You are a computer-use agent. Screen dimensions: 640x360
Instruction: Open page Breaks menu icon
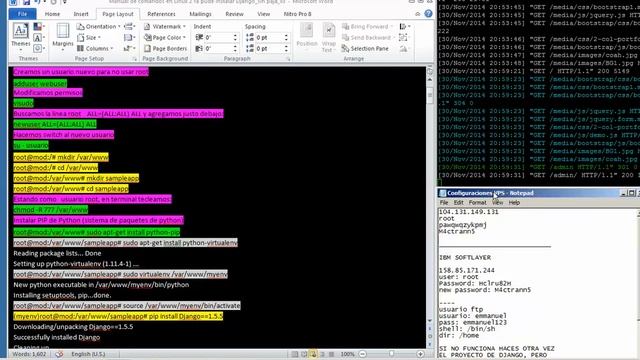[129, 27]
